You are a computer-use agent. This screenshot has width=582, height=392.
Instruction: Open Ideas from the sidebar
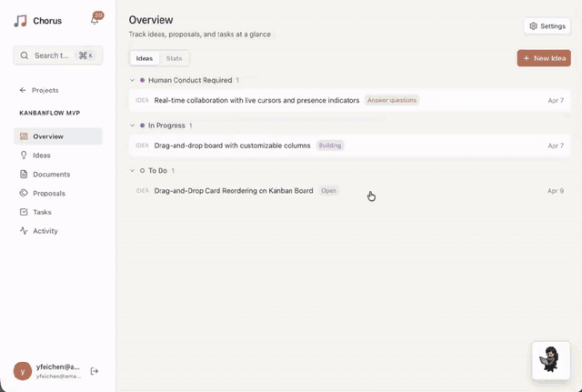tap(41, 156)
